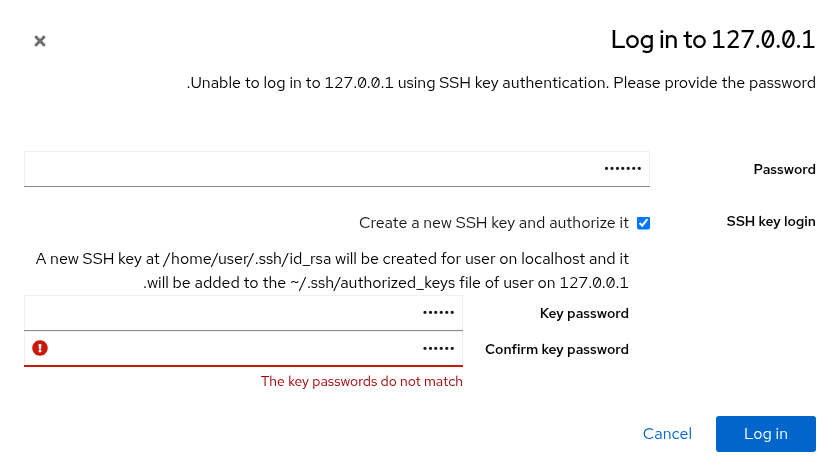Click the Key password label
Viewport: 840px width, 476px height.
point(584,313)
